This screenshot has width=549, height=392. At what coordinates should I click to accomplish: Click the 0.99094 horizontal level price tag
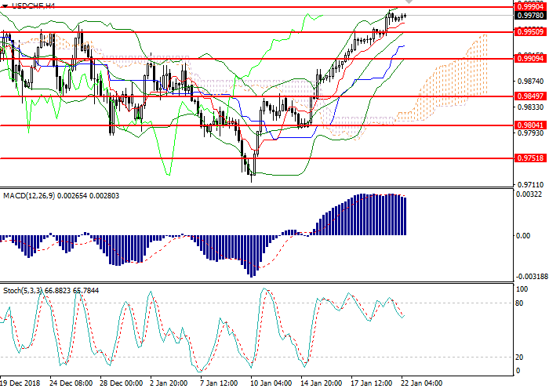pyautogui.click(x=529, y=59)
